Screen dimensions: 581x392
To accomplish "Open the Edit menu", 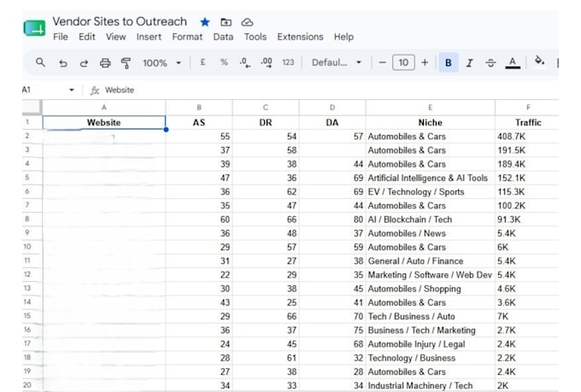I will [x=86, y=37].
